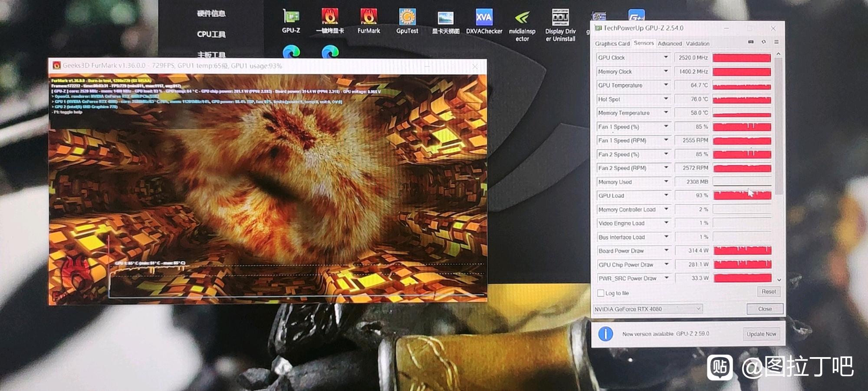Open the Memory Controller Load dropdown
The width and height of the screenshot is (868, 391).
click(666, 209)
